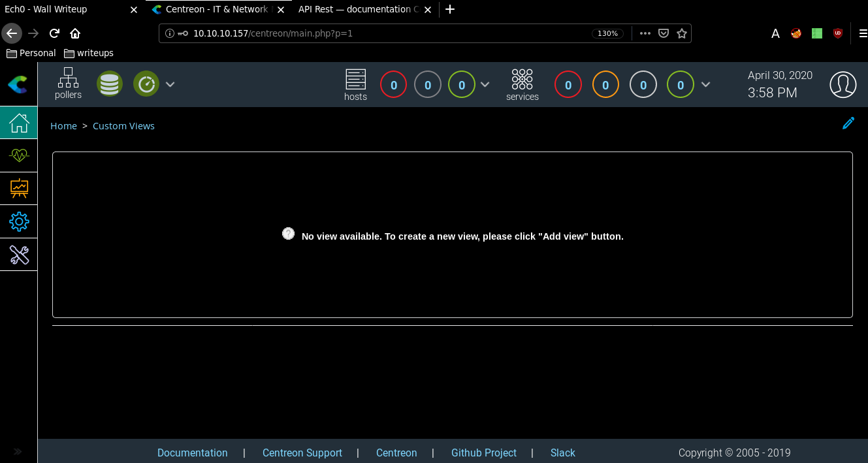Click the services grid icon
The image size is (868, 463).
click(522, 80)
